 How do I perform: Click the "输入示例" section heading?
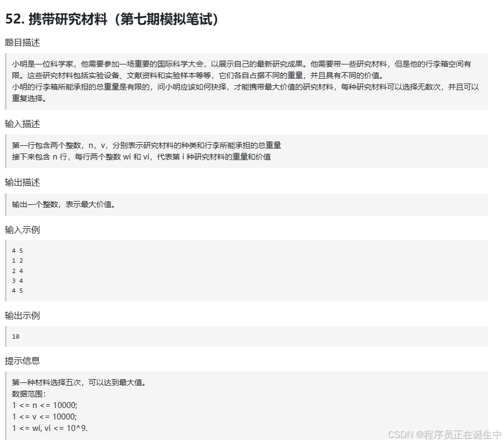tap(22, 229)
